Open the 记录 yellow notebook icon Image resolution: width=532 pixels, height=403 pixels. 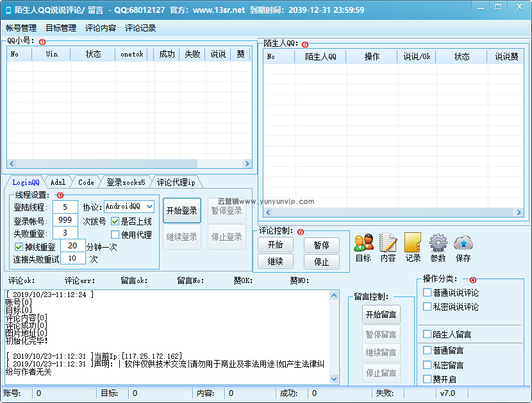point(413,248)
